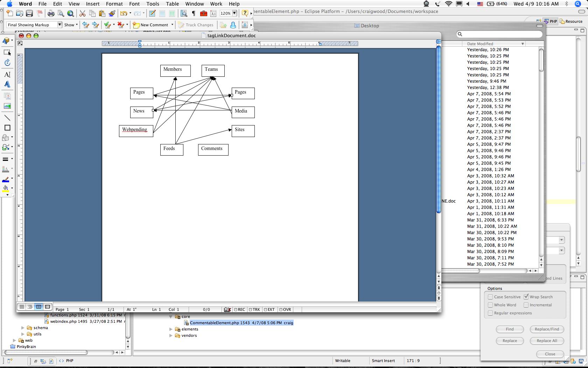Click the Accept Change checkmark icon
The height and width of the screenshot is (368, 588).
click(108, 25)
